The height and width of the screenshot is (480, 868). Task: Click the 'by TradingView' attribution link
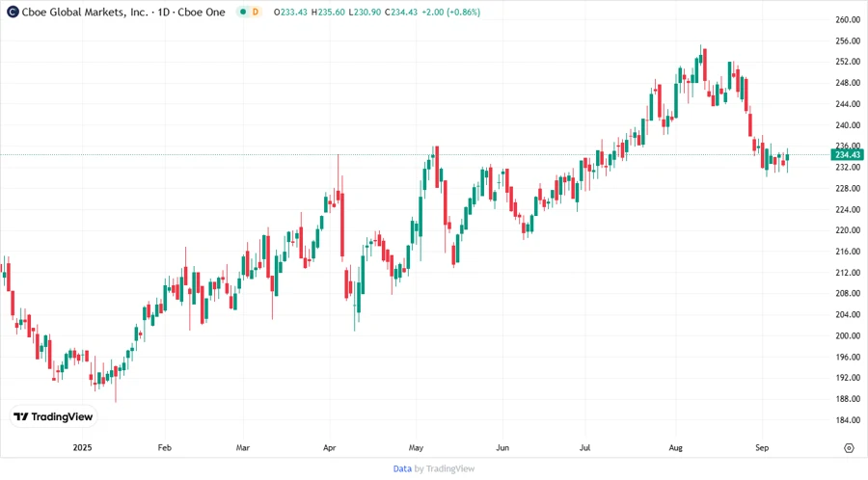point(445,468)
